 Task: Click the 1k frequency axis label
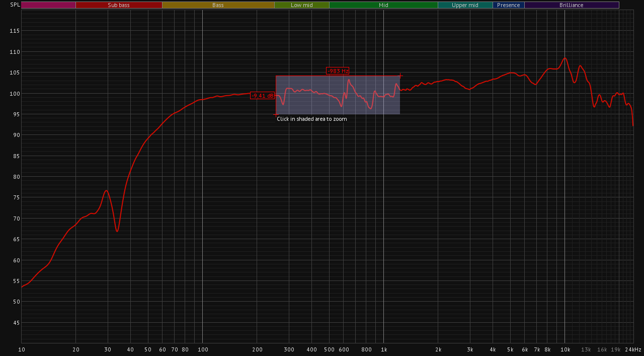click(383, 349)
